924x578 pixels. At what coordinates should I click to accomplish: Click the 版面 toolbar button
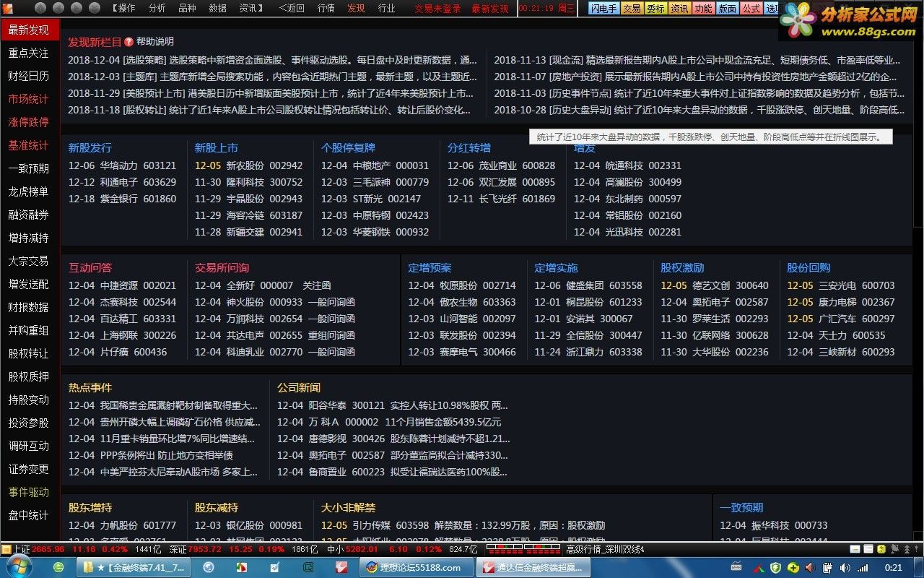(x=727, y=9)
